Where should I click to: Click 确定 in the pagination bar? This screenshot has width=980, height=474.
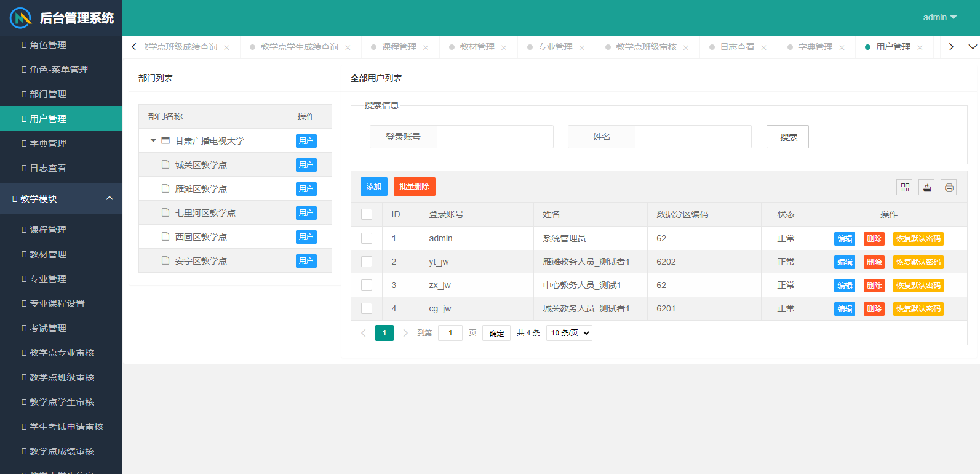point(496,333)
